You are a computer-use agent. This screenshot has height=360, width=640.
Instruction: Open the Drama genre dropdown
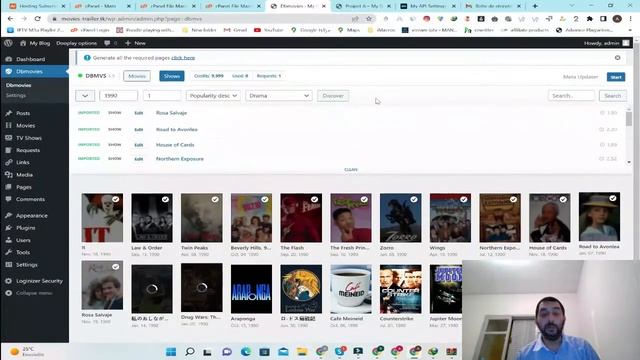(279, 96)
